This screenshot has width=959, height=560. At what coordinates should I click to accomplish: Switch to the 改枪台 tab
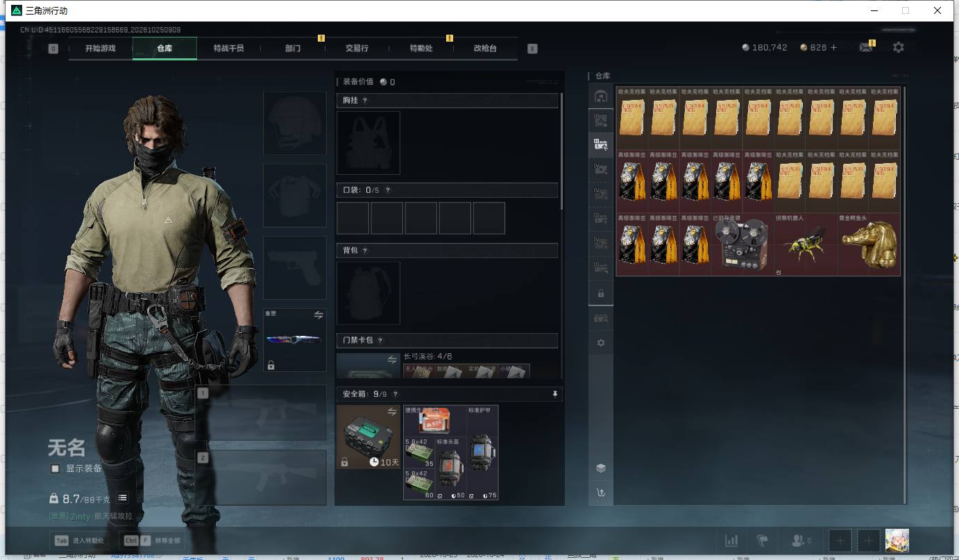[485, 49]
